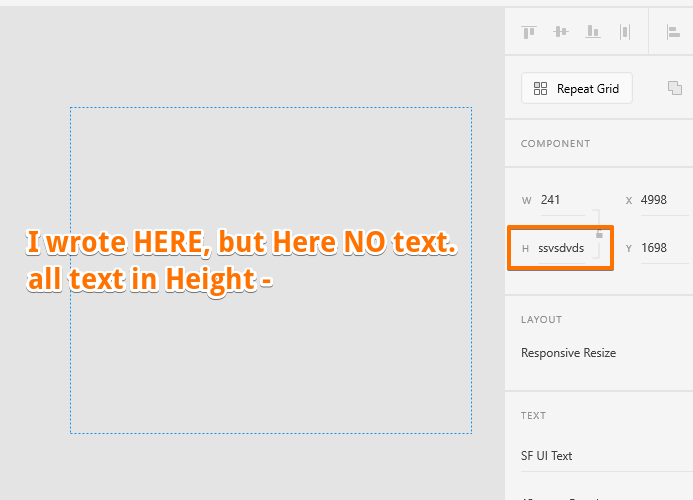693x500 pixels.
Task: Click the W width field showing 241
Action: pos(559,200)
